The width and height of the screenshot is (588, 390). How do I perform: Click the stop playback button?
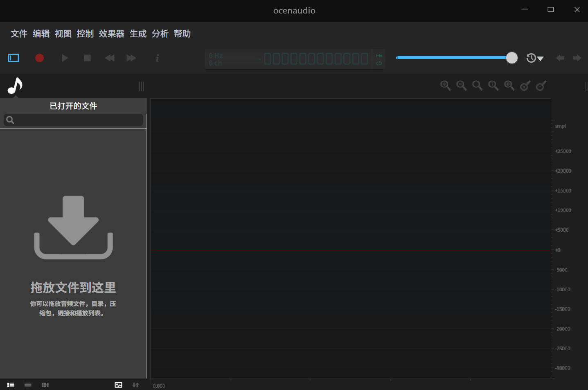click(x=87, y=58)
